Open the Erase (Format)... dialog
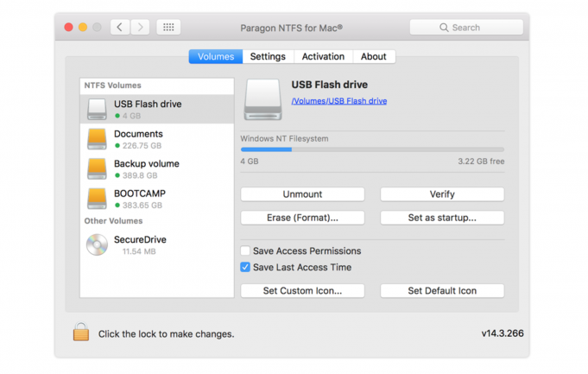The width and height of the screenshot is (588, 374). (x=302, y=218)
